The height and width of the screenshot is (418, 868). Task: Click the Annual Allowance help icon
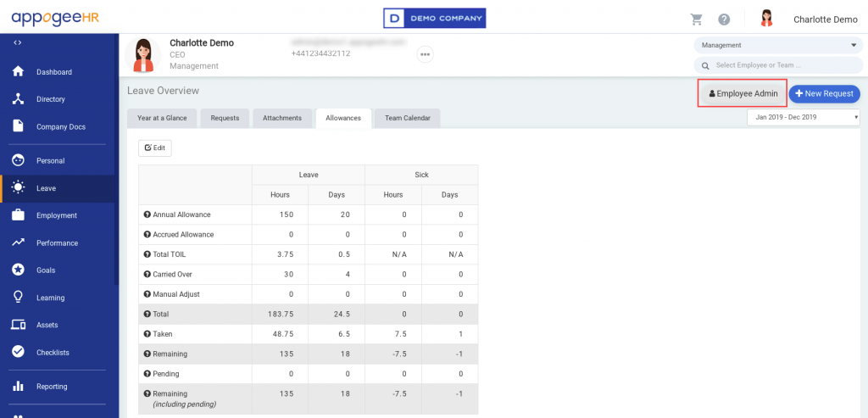147,215
